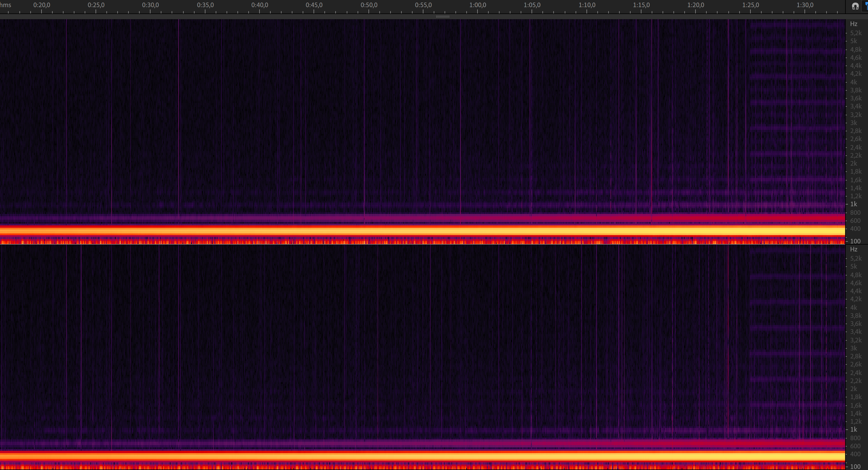Click the 0:20,0 mark on the time ruler
This screenshot has height=470, width=868.
pos(41,5)
